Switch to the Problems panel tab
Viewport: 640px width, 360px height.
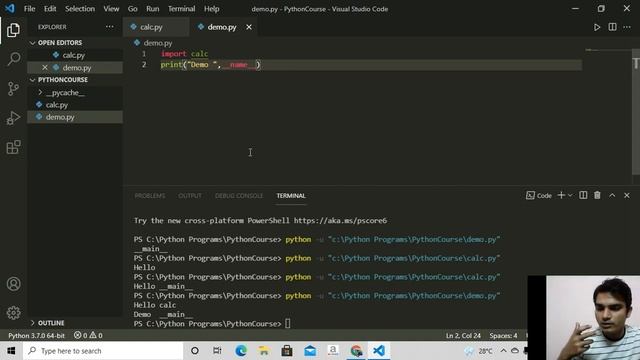tap(150, 196)
